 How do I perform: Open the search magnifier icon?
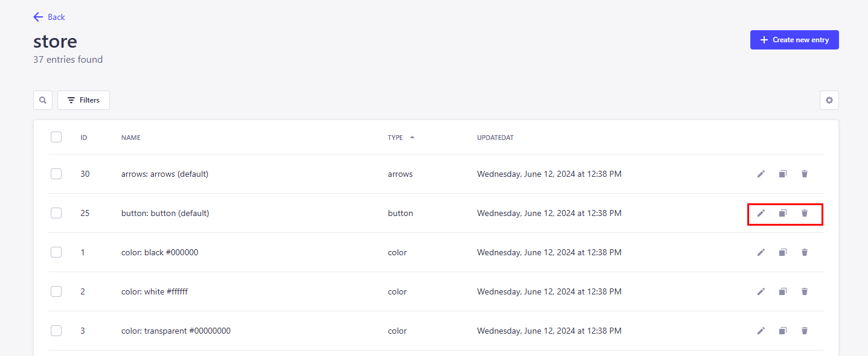point(42,100)
